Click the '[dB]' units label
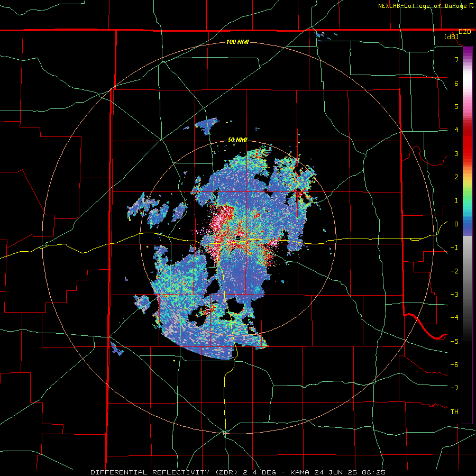This screenshot has height=476, width=476. [x=452, y=37]
